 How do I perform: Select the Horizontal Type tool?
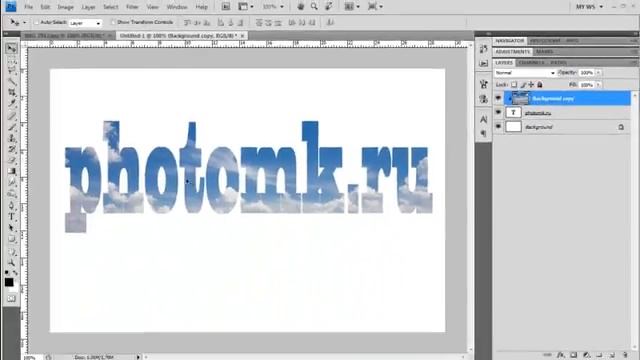coord(11,217)
